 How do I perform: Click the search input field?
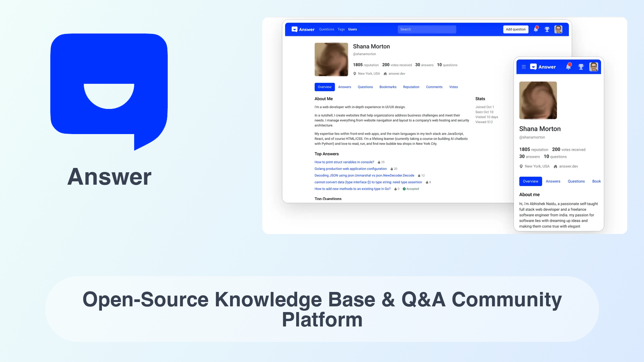pos(426,29)
